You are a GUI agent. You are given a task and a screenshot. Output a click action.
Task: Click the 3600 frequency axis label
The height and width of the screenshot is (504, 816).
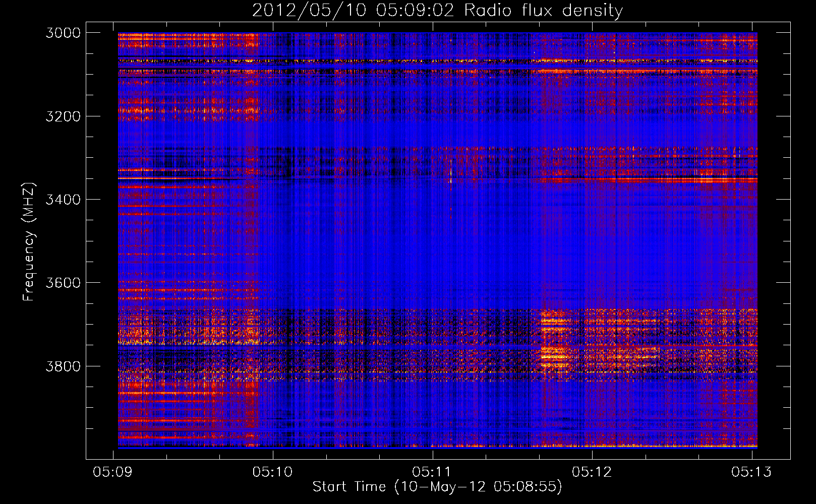63,283
